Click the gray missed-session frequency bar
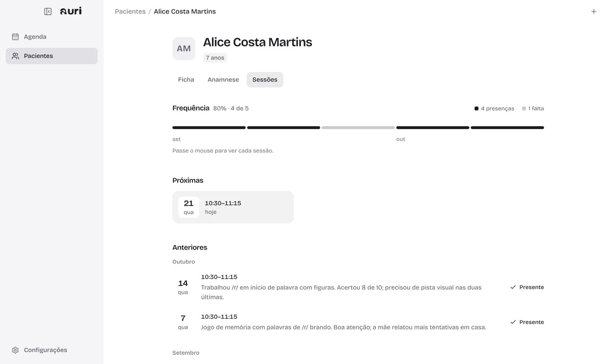Screen dimensions: 613x364 point(358,128)
